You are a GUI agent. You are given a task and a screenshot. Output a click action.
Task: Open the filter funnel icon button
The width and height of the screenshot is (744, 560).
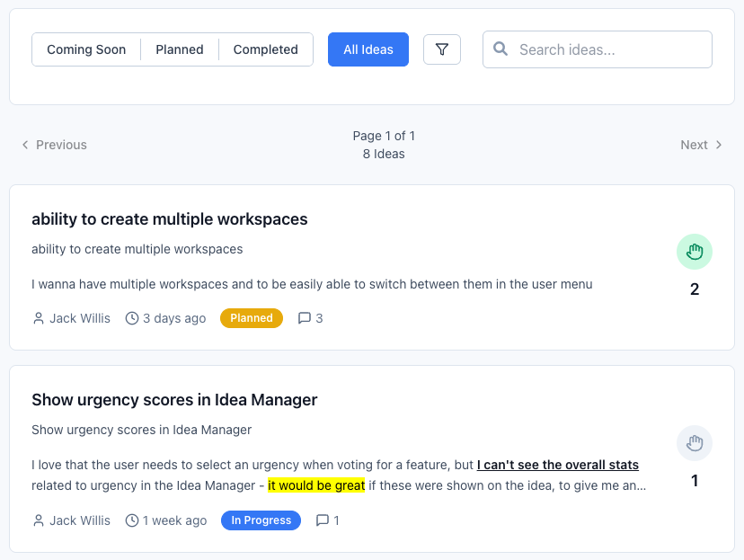tap(441, 49)
